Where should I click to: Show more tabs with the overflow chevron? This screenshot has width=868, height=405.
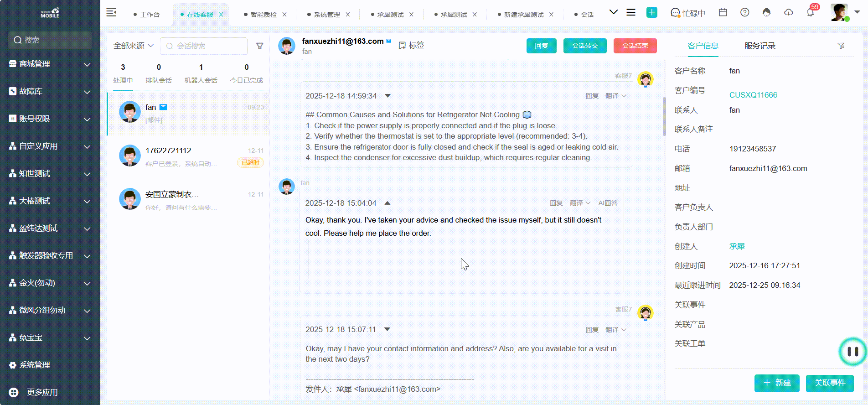click(x=614, y=12)
